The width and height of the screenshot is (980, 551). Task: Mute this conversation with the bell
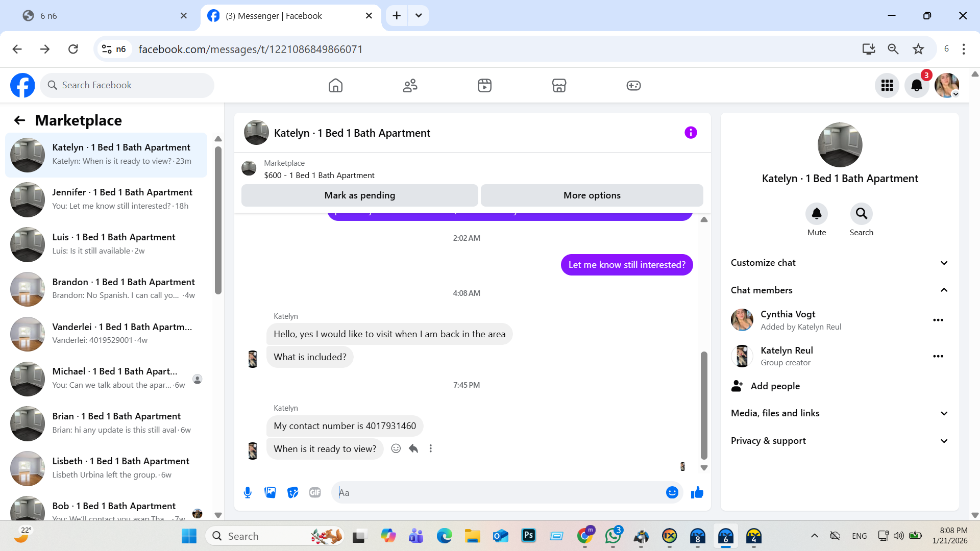[x=816, y=214]
